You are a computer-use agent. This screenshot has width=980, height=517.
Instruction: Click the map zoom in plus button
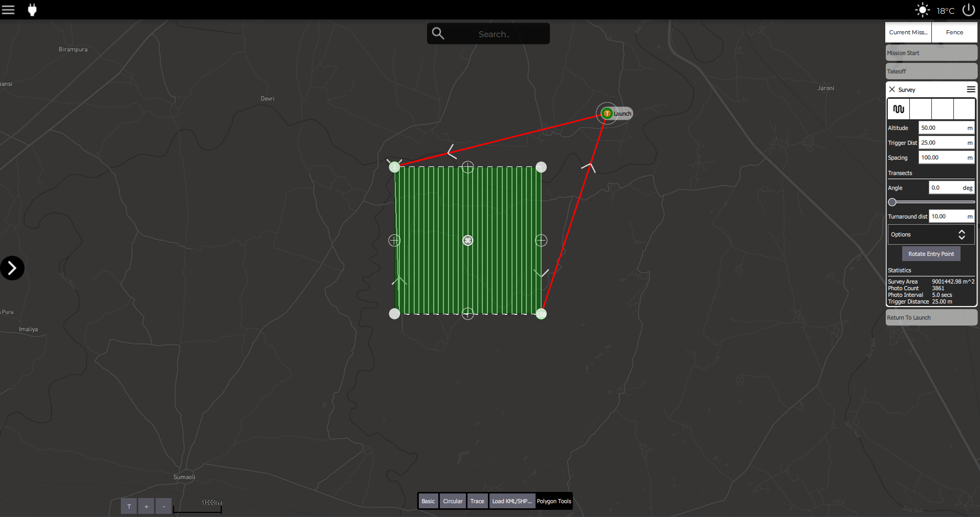[x=146, y=506]
